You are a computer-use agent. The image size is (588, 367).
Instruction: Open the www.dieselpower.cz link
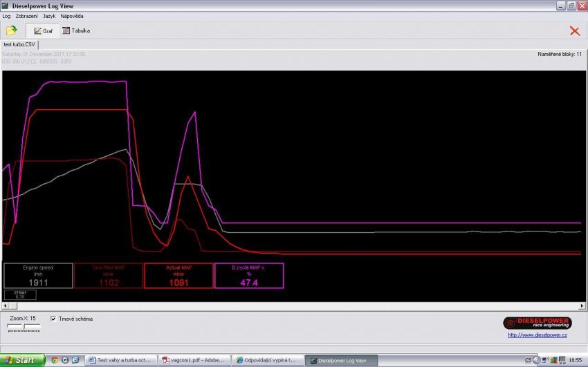tap(537, 335)
